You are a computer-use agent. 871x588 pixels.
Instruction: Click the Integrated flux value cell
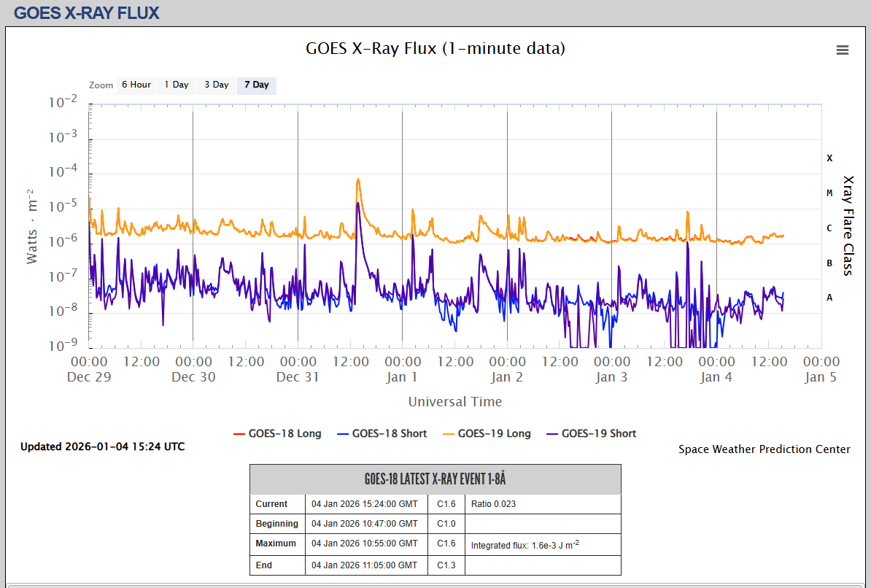524,545
